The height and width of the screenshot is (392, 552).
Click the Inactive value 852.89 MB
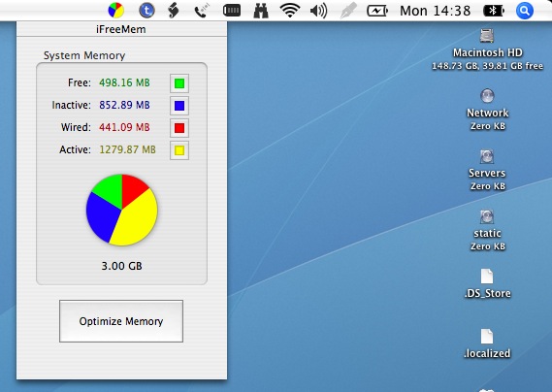(124, 105)
